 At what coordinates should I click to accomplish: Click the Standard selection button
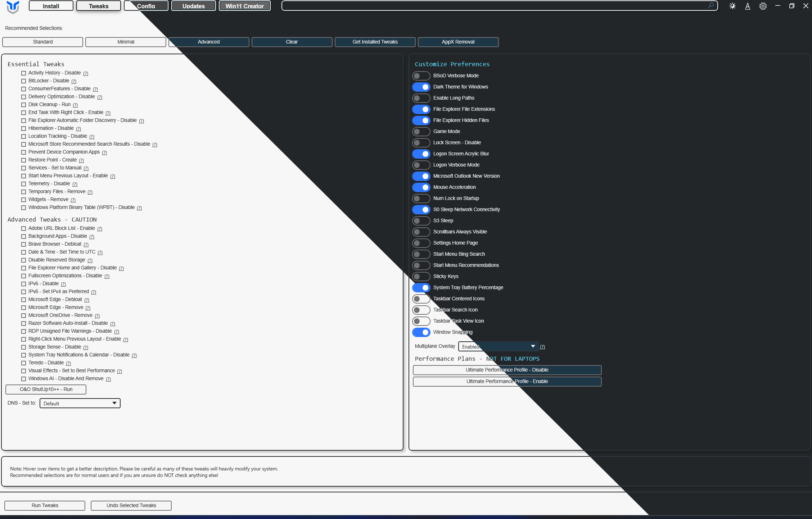coord(43,42)
